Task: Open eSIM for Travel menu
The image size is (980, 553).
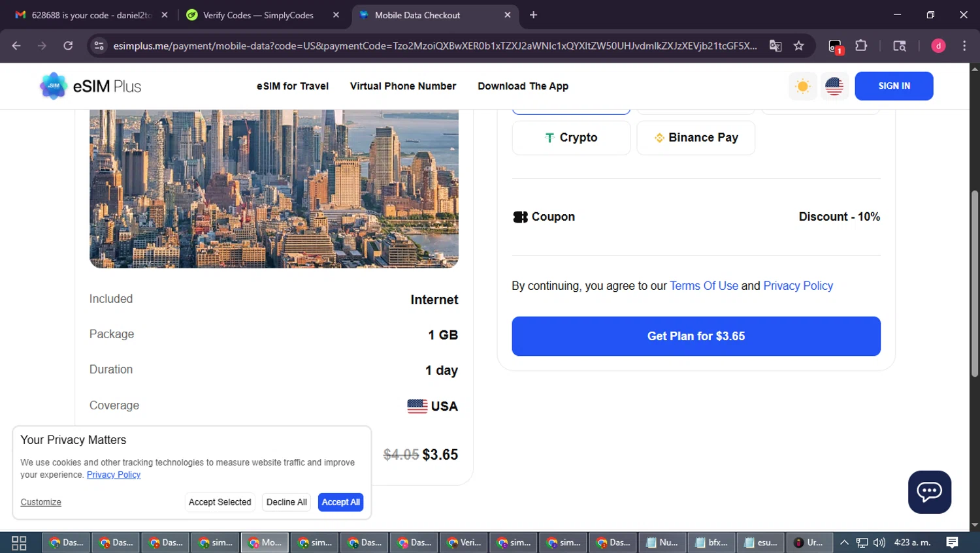Action: 292,86
